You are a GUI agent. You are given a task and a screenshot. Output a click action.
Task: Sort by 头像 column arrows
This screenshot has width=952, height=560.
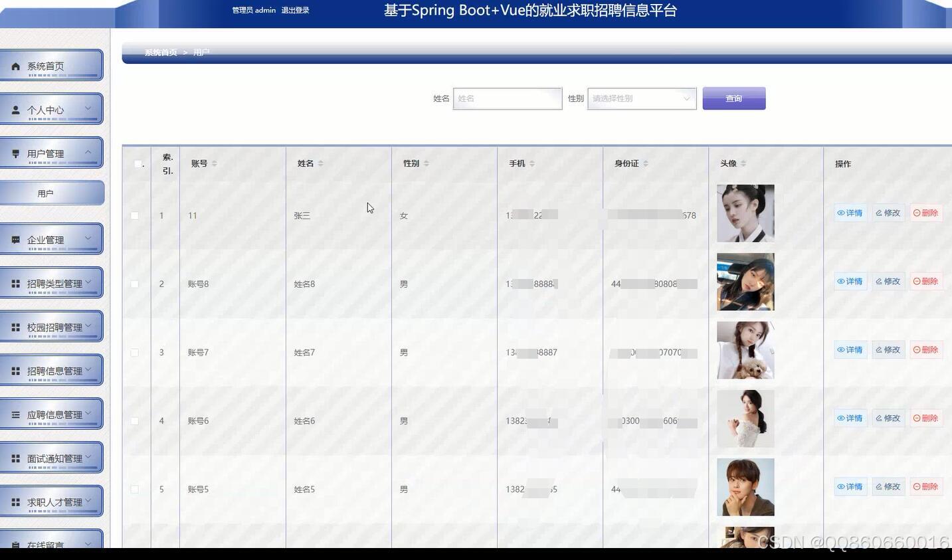pyautogui.click(x=743, y=163)
